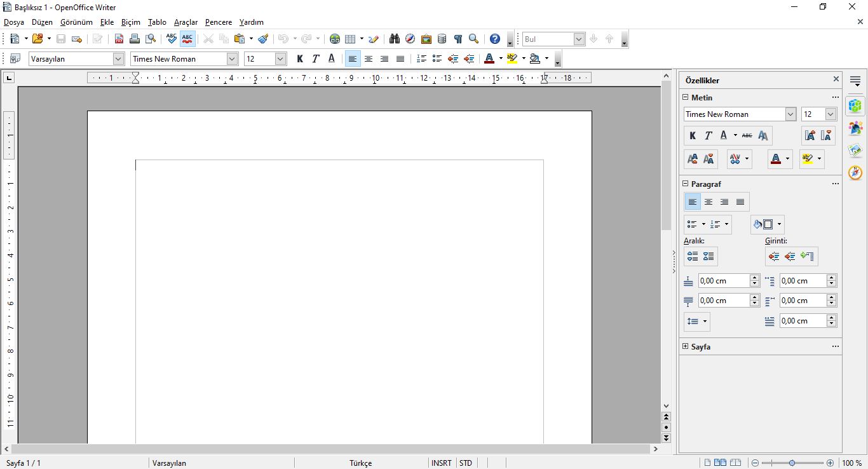Enable Center alignment in formatting toolbar
868x469 pixels.
[x=369, y=58]
